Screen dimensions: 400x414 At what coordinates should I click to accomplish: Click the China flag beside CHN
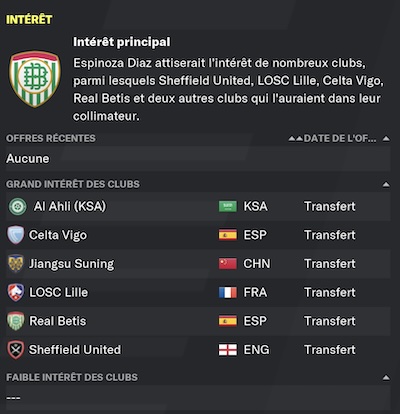pyautogui.click(x=228, y=264)
